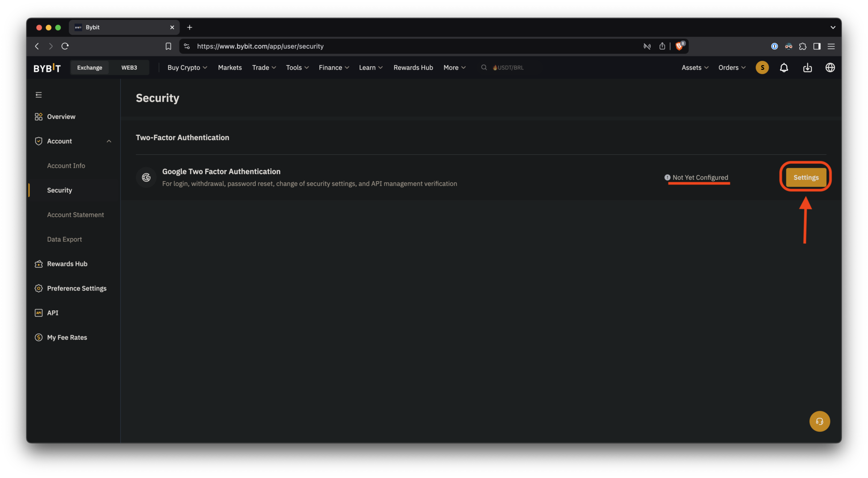
Task: Reload the Bybit page
Action: click(x=65, y=46)
